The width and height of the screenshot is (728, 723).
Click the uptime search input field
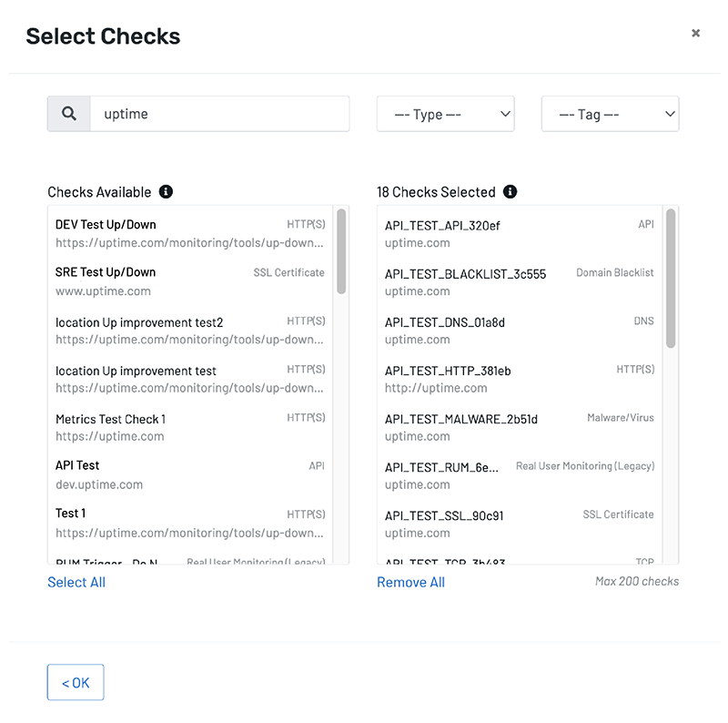219,114
